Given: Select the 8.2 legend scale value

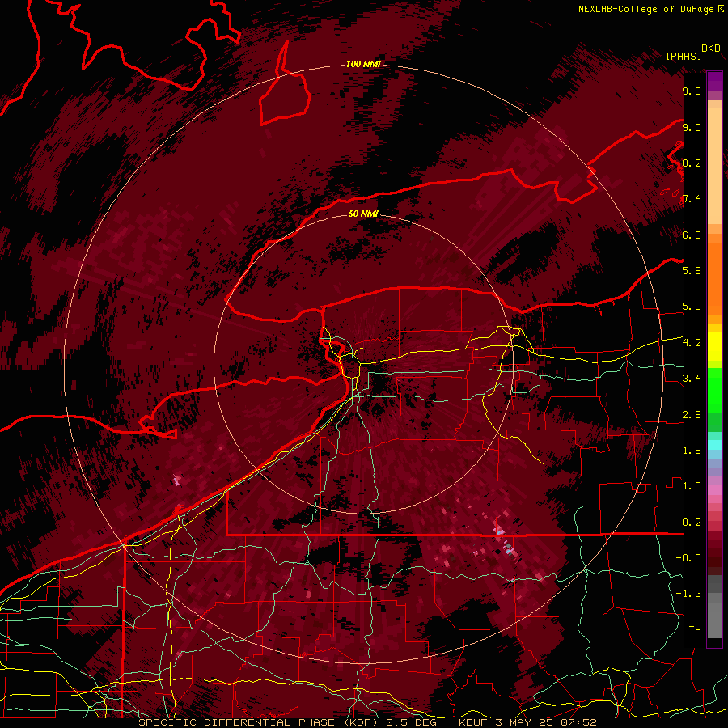Looking at the screenshot, I should [x=692, y=163].
